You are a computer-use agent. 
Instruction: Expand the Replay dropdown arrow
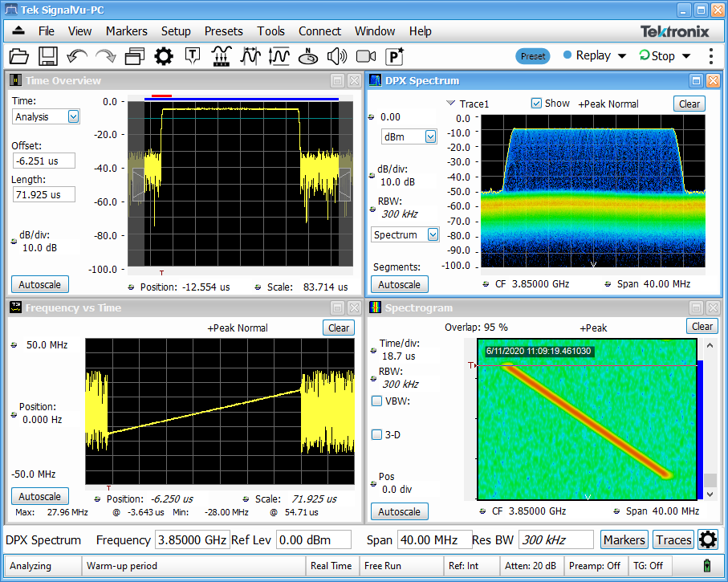coord(621,56)
